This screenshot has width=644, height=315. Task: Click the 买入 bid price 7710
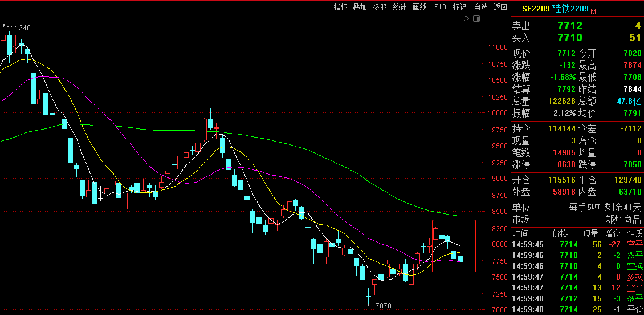[569, 38]
